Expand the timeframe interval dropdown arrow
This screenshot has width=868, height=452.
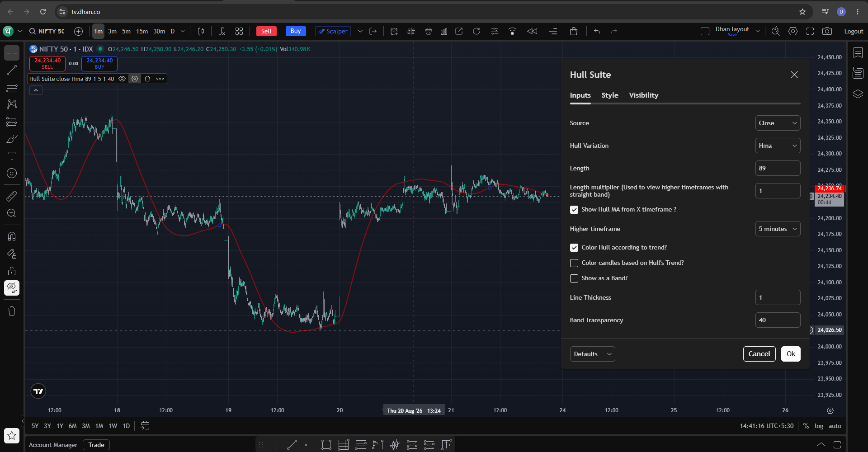click(183, 31)
